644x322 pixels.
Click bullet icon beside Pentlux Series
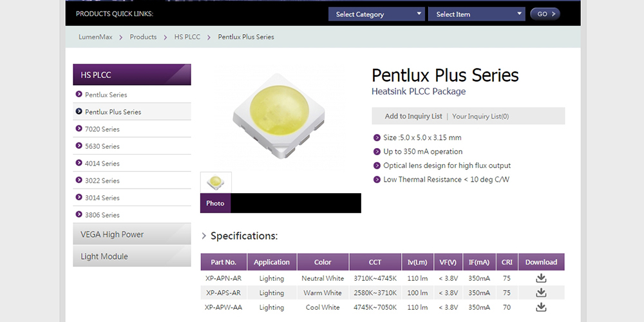pyautogui.click(x=79, y=94)
